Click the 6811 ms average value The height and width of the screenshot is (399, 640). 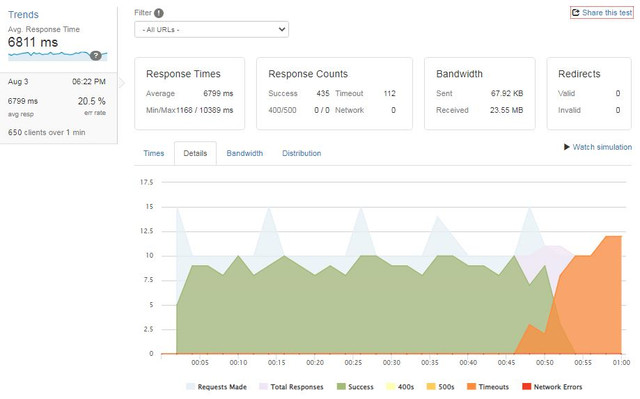click(33, 42)
